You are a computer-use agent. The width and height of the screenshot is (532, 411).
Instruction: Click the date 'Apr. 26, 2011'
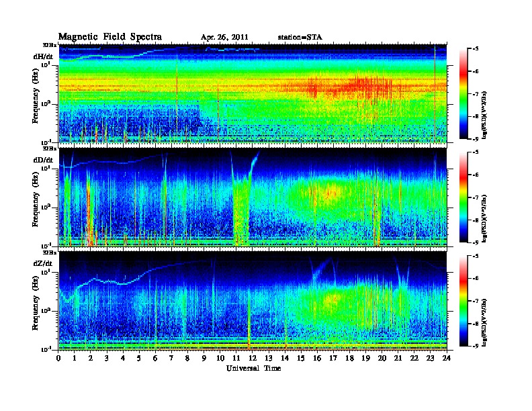click(224, 38)
